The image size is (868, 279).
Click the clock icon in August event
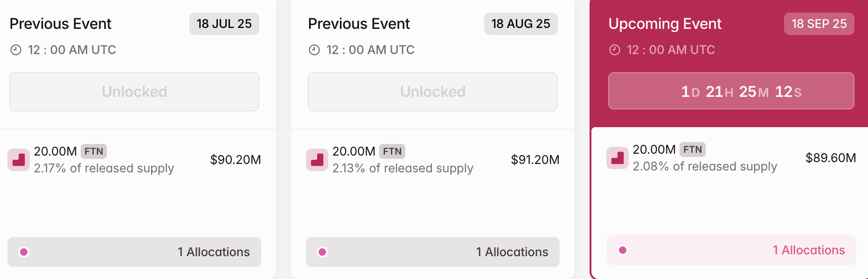coord(314,50)
